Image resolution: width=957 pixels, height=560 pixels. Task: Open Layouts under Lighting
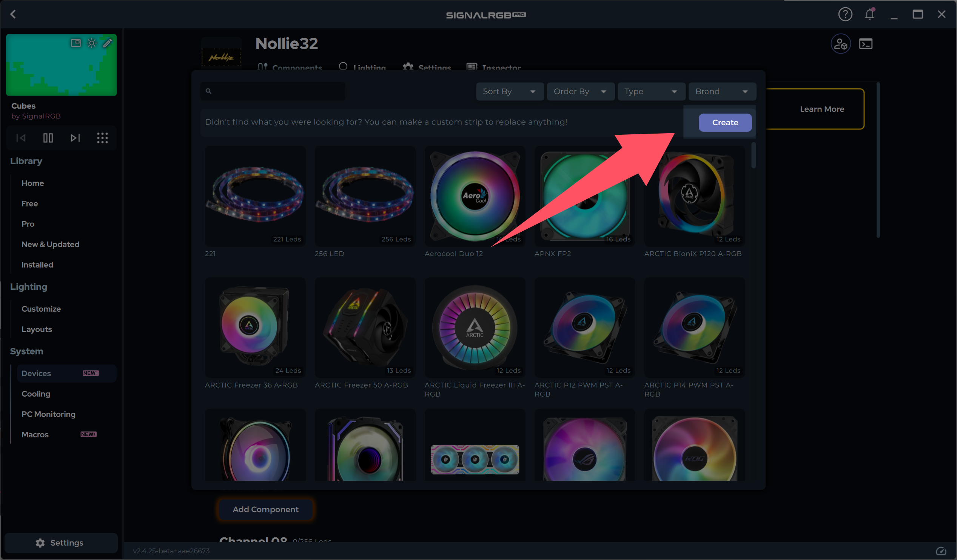coord(37,329)
